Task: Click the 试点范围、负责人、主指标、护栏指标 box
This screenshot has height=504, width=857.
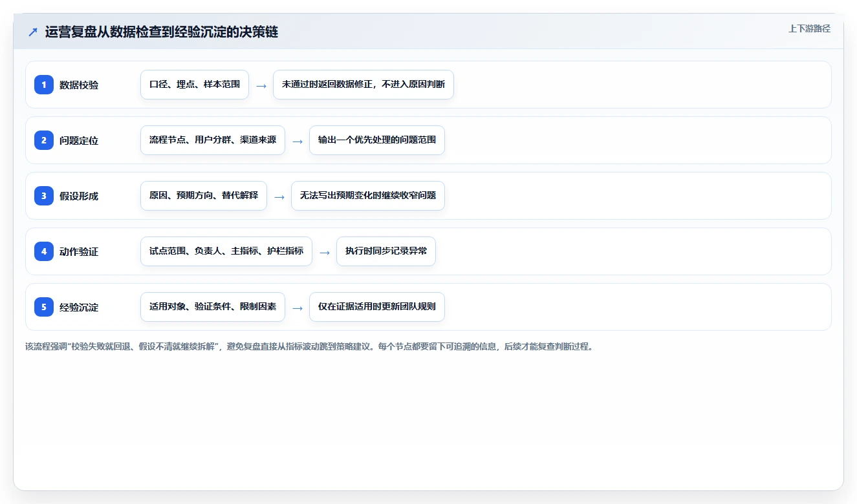Action: click(x=226, y=251)
